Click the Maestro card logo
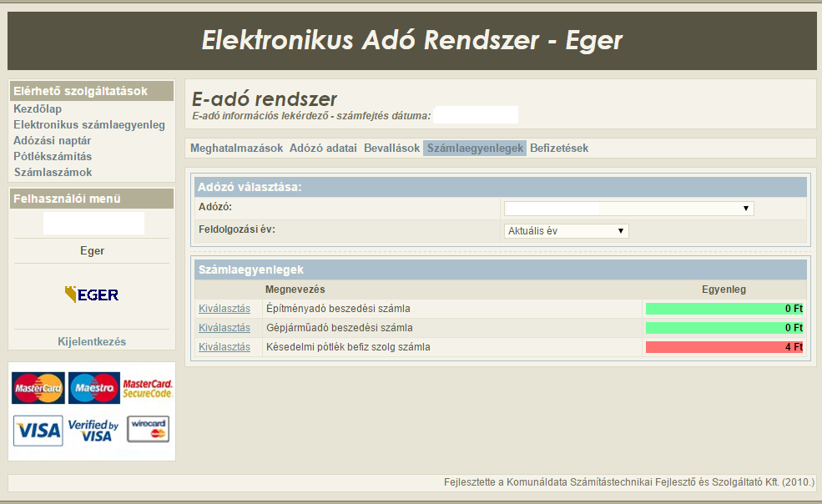The image size is (822, 504). tap(93, 388)
